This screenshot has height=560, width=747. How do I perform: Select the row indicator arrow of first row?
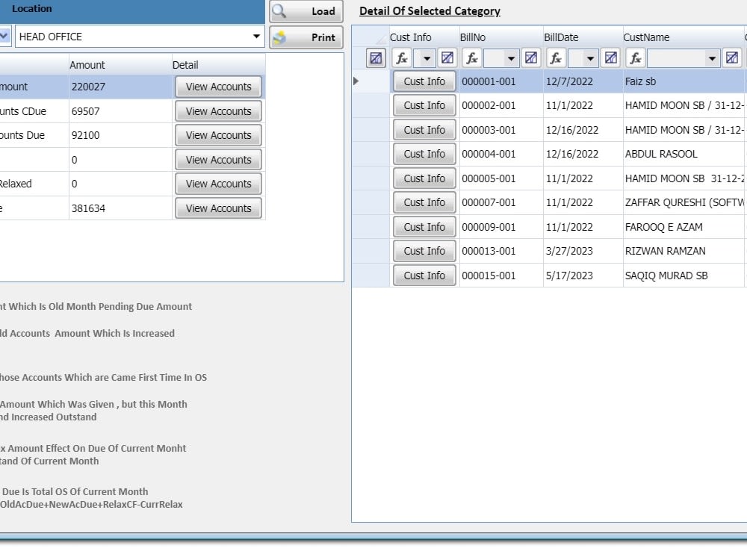click(356, 81)
